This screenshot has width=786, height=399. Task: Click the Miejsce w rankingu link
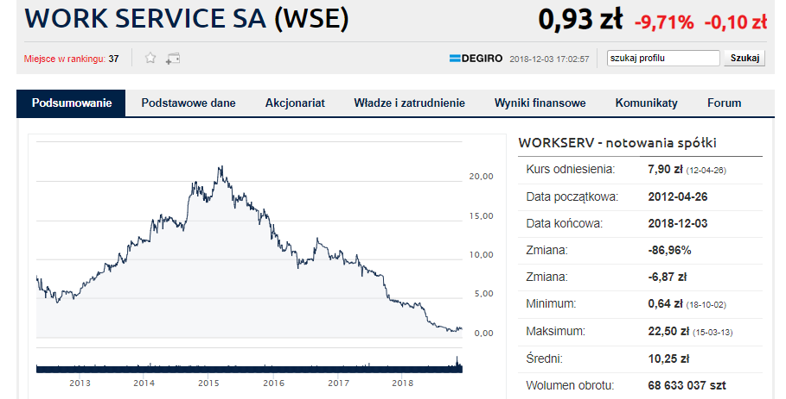(x=65, y=59)
